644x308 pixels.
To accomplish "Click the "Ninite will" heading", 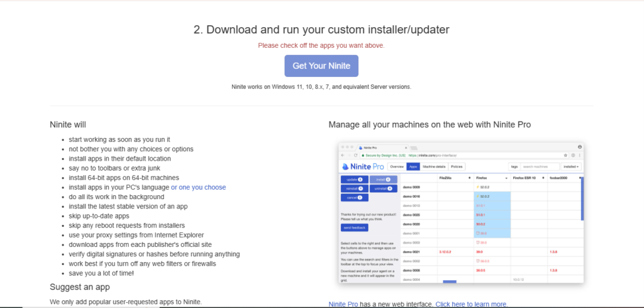I will [x=68, y=125].
